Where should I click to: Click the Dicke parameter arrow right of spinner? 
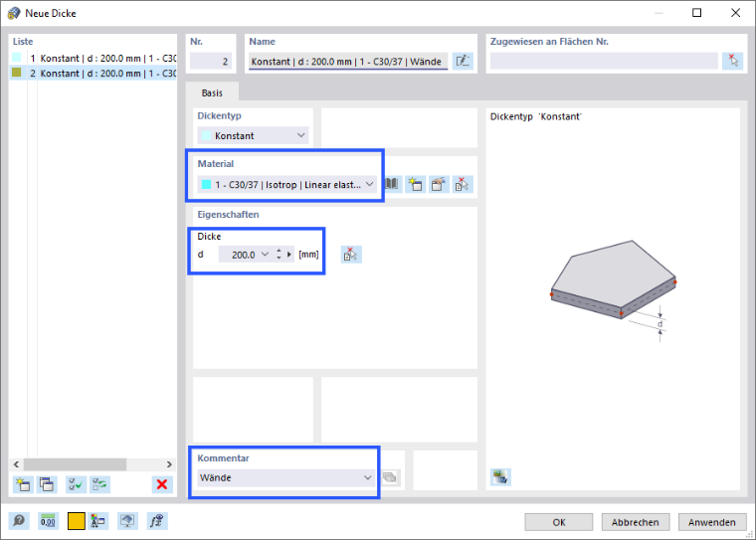coord(289,255)
